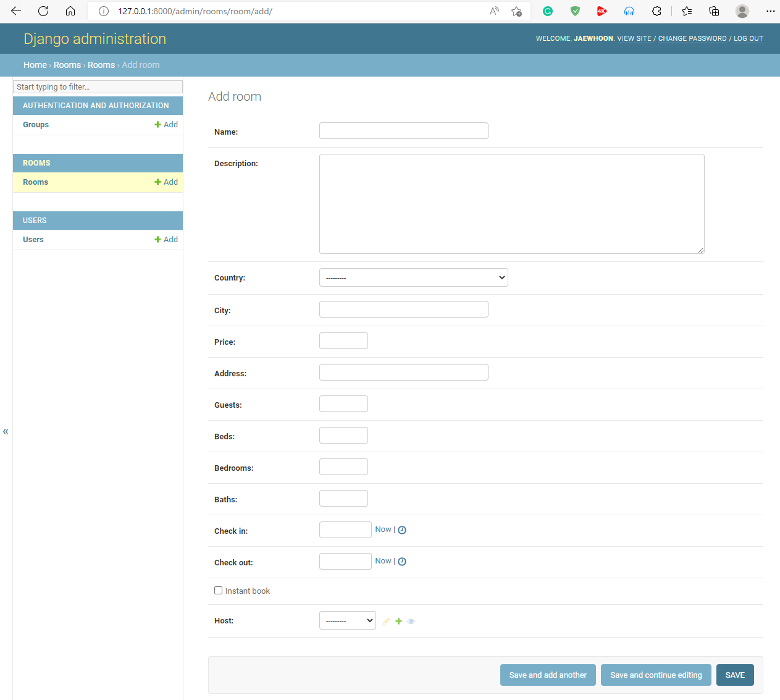780x700 pixels.
Task: Open the clock picker for Check in
Action: point(402,530)
